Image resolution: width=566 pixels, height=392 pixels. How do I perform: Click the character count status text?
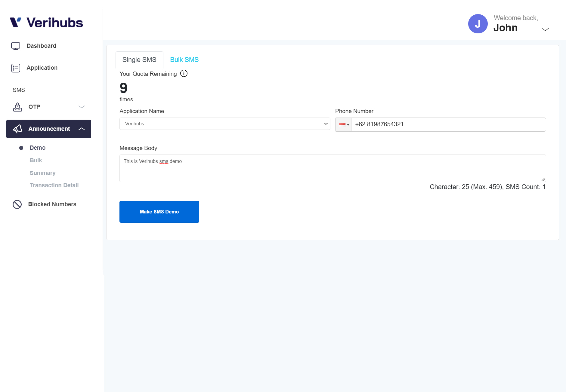[487, 187]
